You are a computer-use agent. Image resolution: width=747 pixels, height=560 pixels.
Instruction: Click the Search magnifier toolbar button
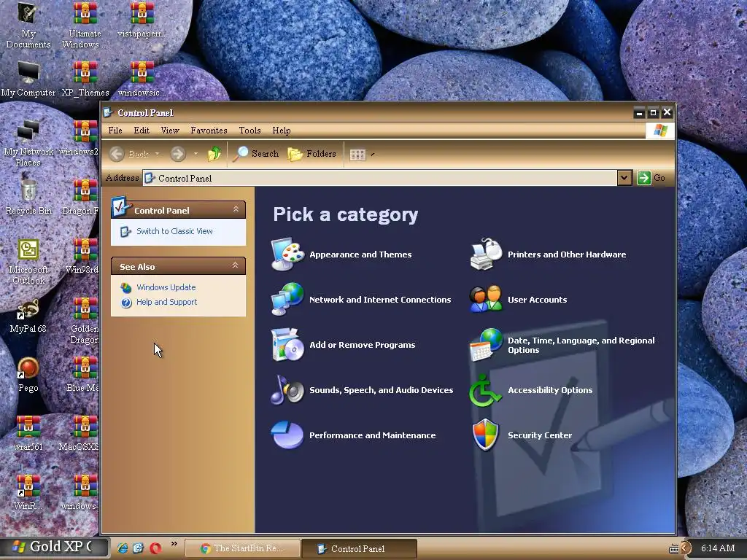point(255,153)
